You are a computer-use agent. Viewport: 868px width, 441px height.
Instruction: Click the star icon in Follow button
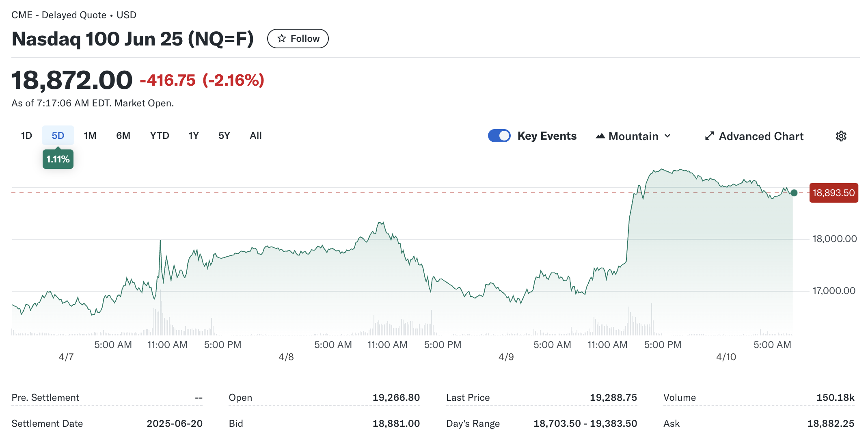pyautogui.click(x=281, y=39)
